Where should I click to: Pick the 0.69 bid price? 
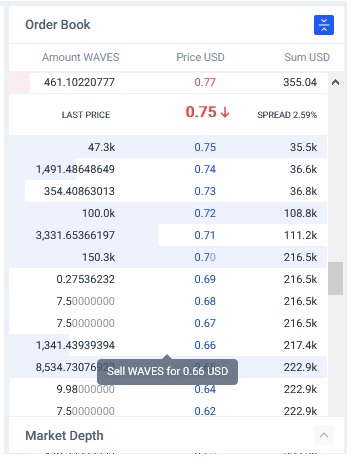[x=205, y=279]
